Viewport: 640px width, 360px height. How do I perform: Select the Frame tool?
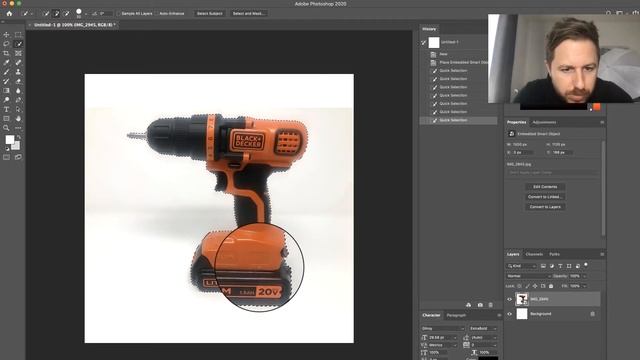point(18,53)
